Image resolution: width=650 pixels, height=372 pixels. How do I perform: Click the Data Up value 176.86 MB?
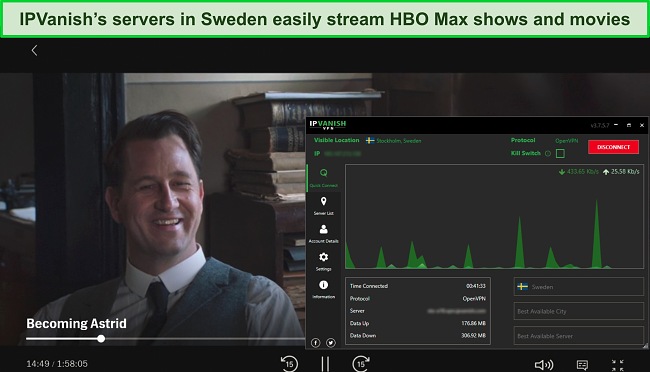(x=473, y=323)
